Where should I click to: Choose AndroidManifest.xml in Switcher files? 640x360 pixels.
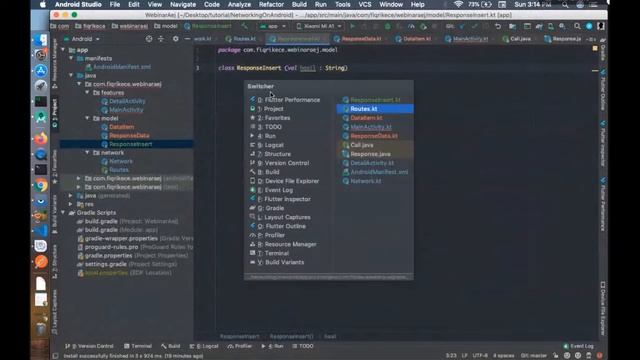point(375,172)
